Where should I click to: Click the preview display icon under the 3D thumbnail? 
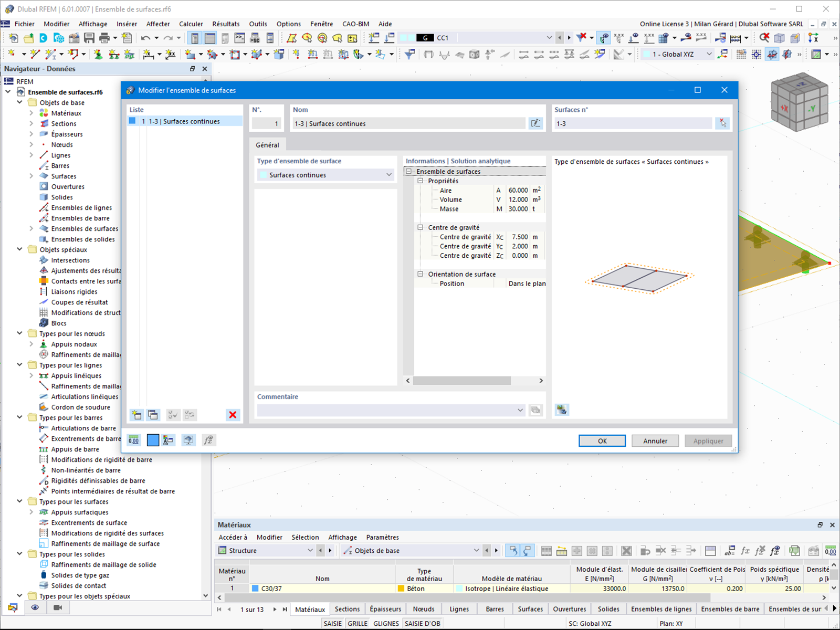[562, 409]
